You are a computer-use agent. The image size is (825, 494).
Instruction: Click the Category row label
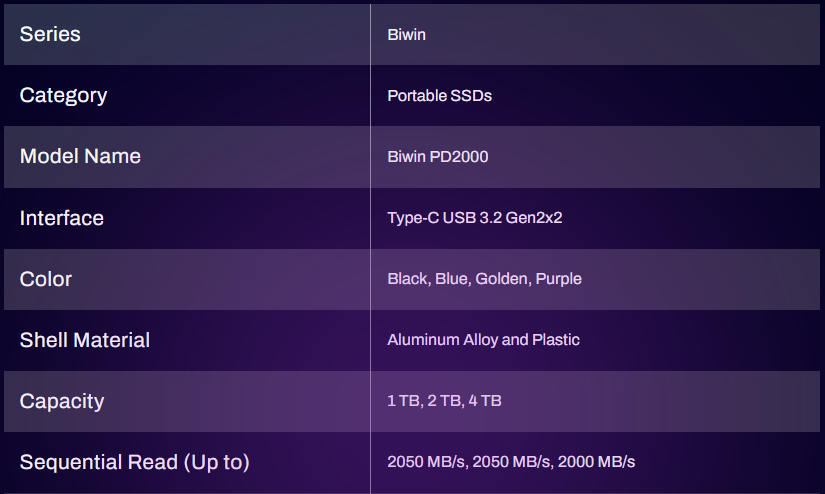(x=63, y=95)
